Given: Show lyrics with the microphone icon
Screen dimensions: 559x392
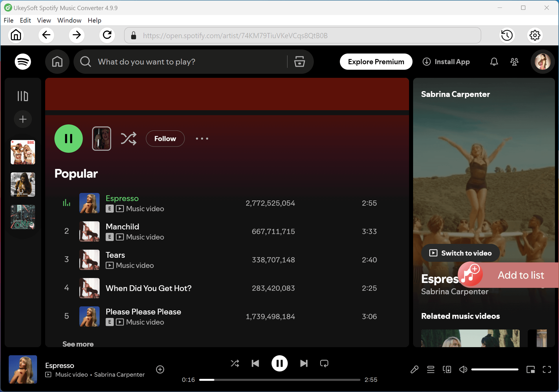Looking at the screenshot, I should click(414, 369).
